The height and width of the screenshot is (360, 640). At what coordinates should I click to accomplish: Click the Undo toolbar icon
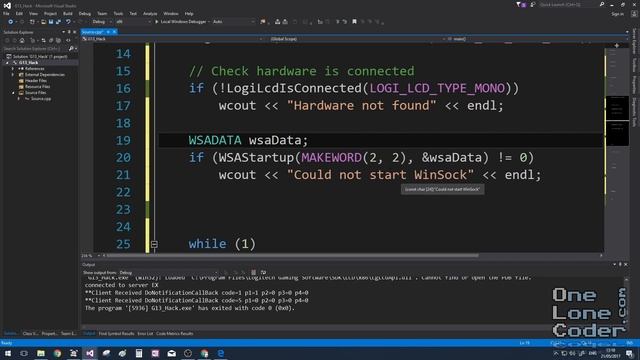tap(68, 22)
